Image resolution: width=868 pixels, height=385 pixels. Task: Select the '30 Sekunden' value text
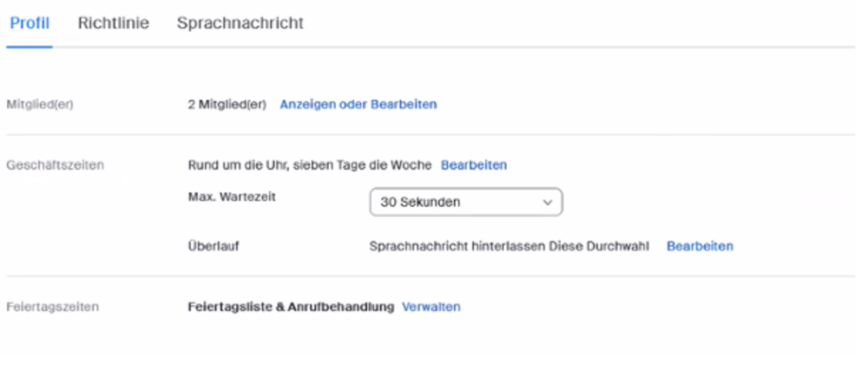pyautogui.click(x=420, y=202)
